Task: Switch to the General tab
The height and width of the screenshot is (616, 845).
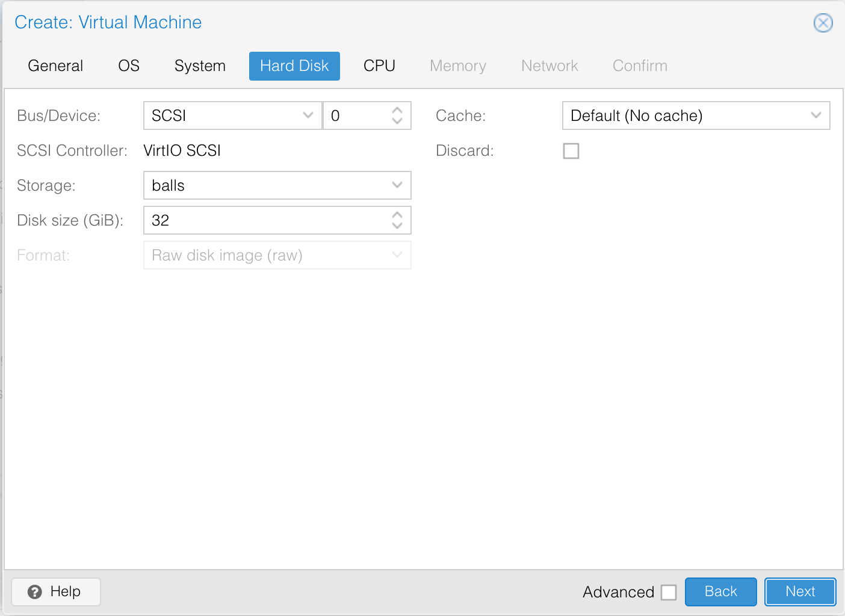Action: 55,66
